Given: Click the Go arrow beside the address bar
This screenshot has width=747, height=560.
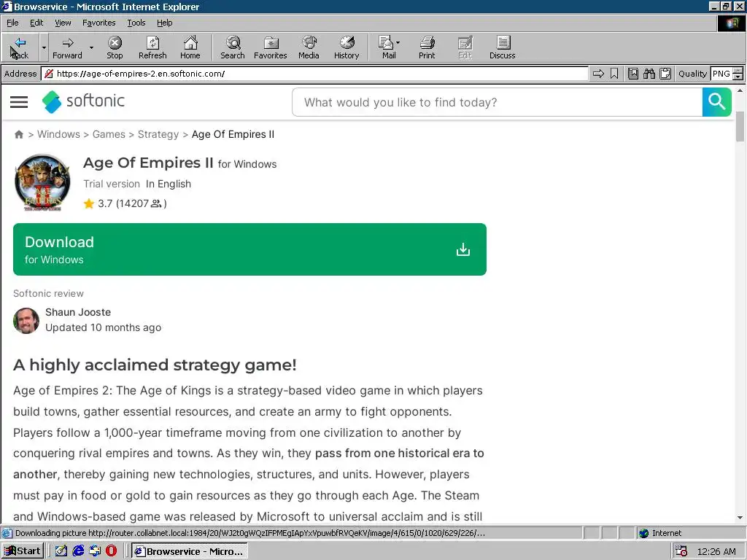Looking at the screenshot, I should [x=598, y=74].
